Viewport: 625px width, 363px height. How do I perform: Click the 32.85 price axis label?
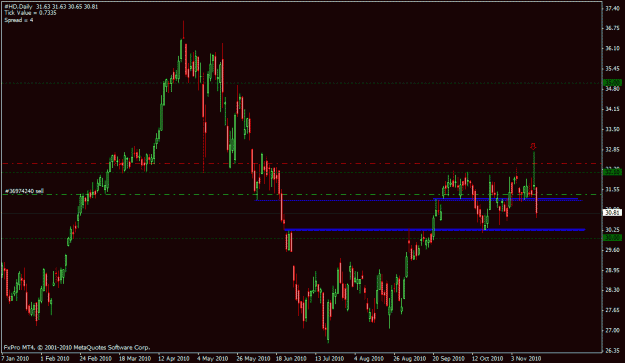point(612,149)
